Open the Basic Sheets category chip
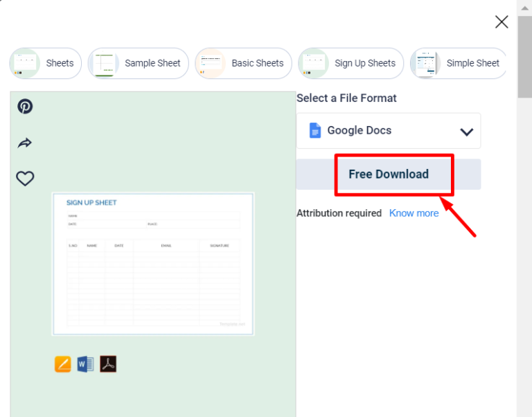Viewport: 532px width, 417px height. tap(243, 63)
